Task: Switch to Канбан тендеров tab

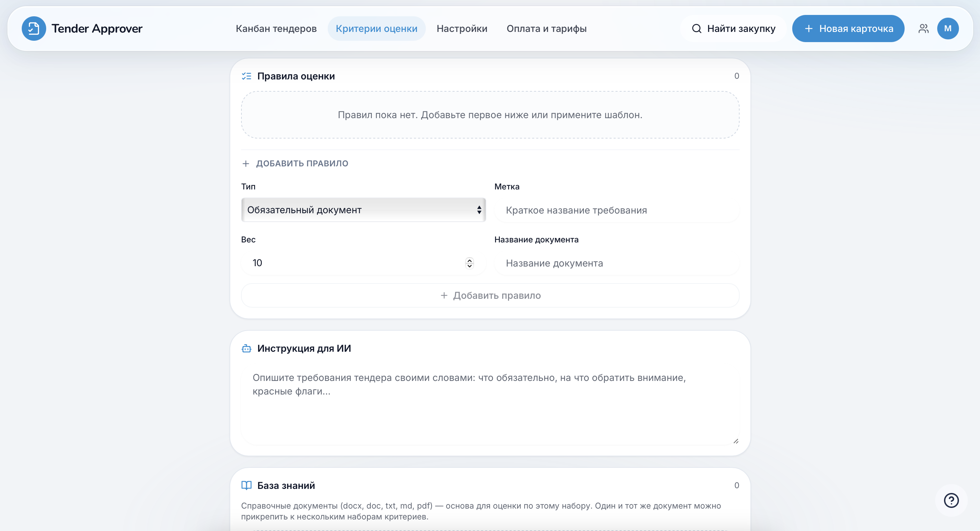Action: [x=276, y=29]
